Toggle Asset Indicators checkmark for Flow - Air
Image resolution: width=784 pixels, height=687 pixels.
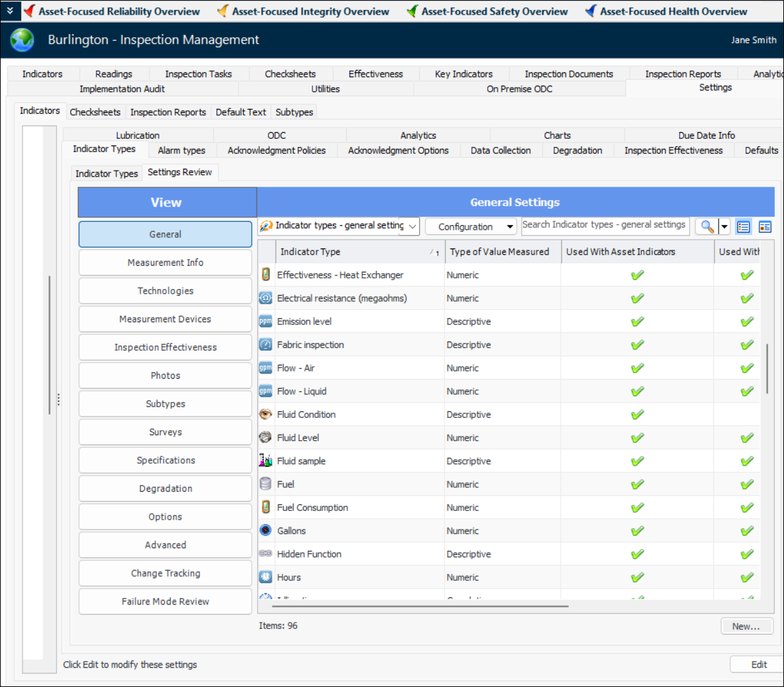pyautogui.click(x=637, y=368)
